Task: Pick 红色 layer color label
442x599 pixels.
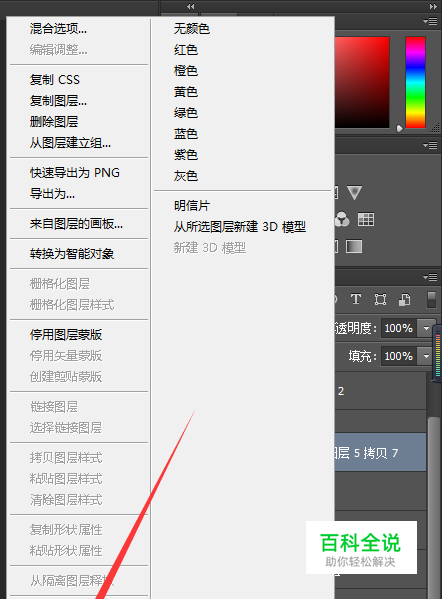Action: pyautogui.click(x=186, y=50)
